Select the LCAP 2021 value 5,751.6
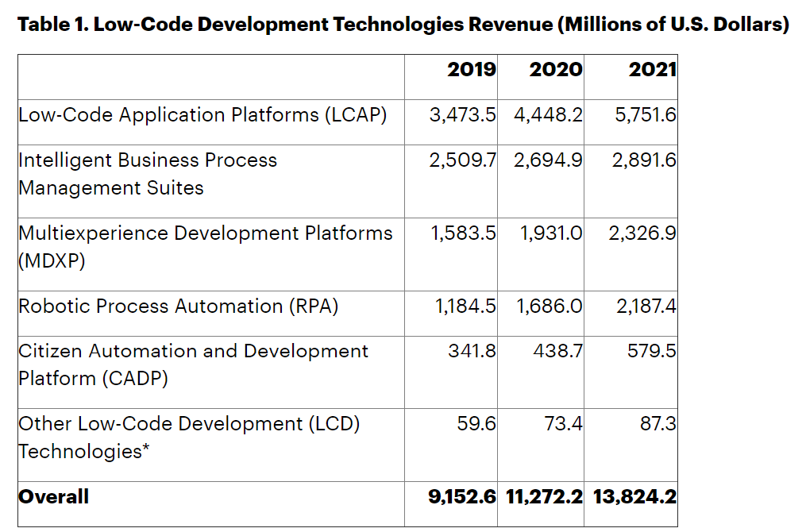This screenshot has height=532, width=806. (x=646, y=115)
